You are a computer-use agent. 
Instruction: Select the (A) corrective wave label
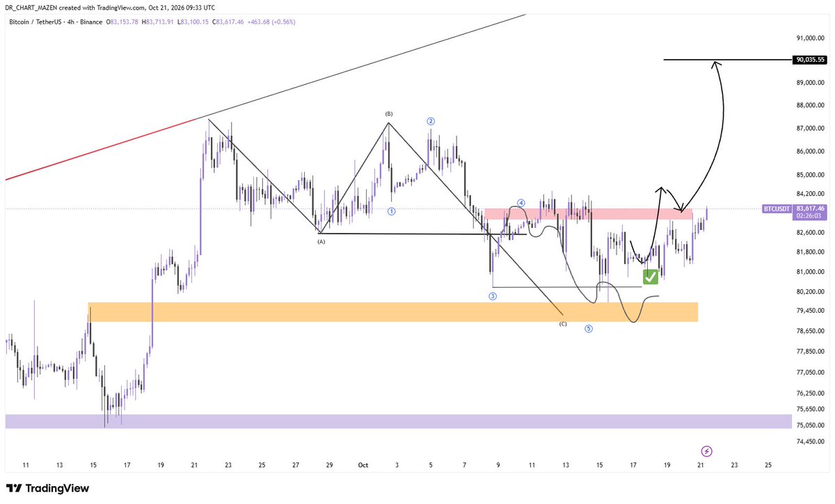tap(321, 242)
